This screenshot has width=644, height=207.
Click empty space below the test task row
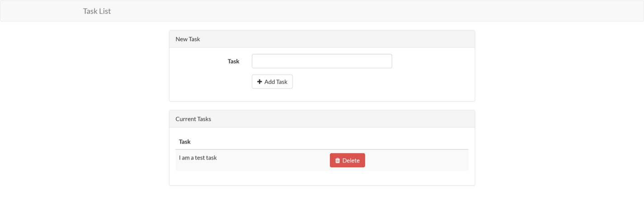322,178
